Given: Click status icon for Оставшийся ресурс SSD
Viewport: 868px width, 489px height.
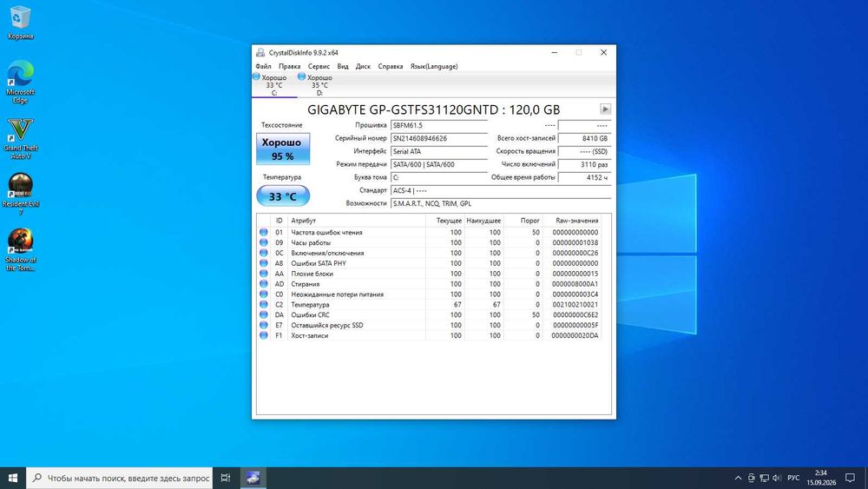Looking at the screenshot, I should [264, 325].
